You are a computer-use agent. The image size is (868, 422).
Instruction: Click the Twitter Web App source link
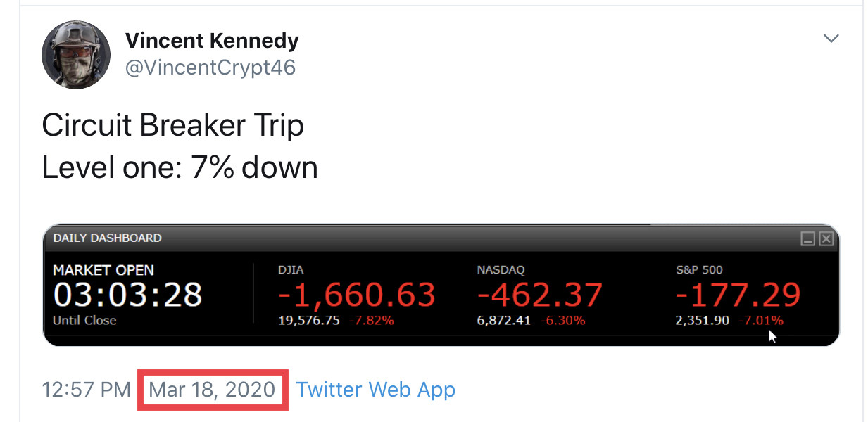click(x=375, y=390)
